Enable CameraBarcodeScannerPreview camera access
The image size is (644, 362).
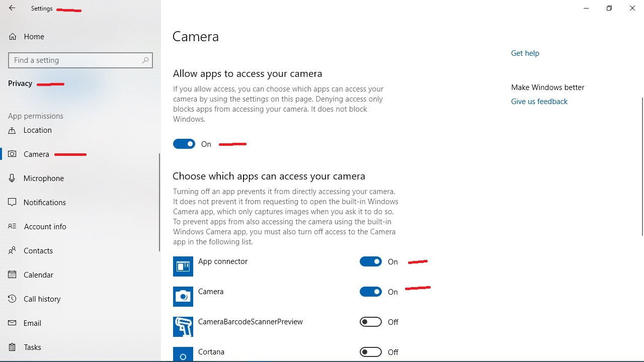coord(371,322)
